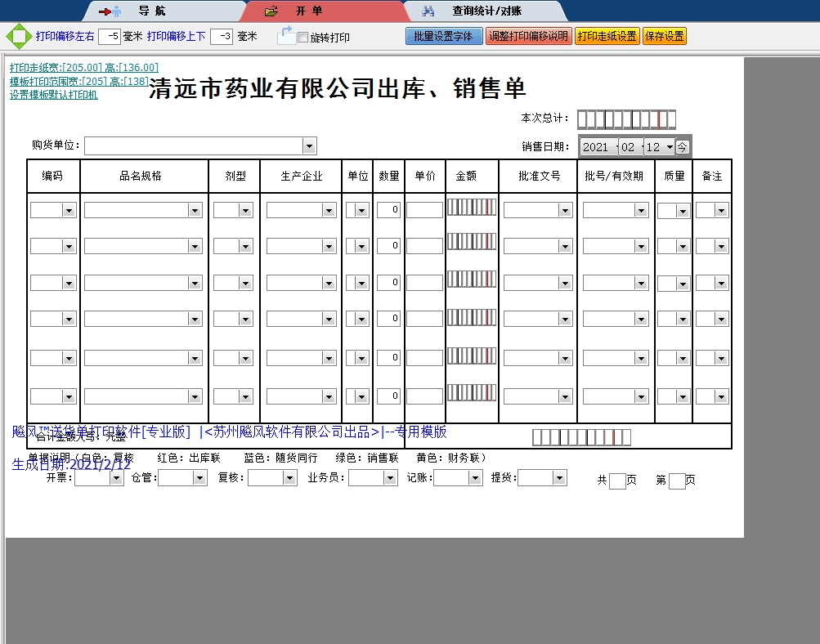Click the 批量设置字体 button
This screenshot has width=820, height=644.
tap(443, 36)
